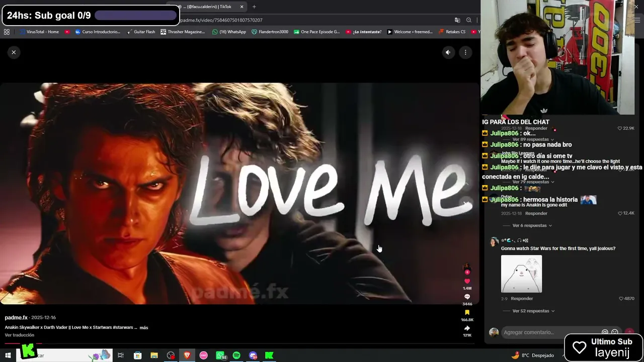Screen dimensions: 644x362
Task: Open the green Kick app on the taskbar
Action: pos(269,355)
